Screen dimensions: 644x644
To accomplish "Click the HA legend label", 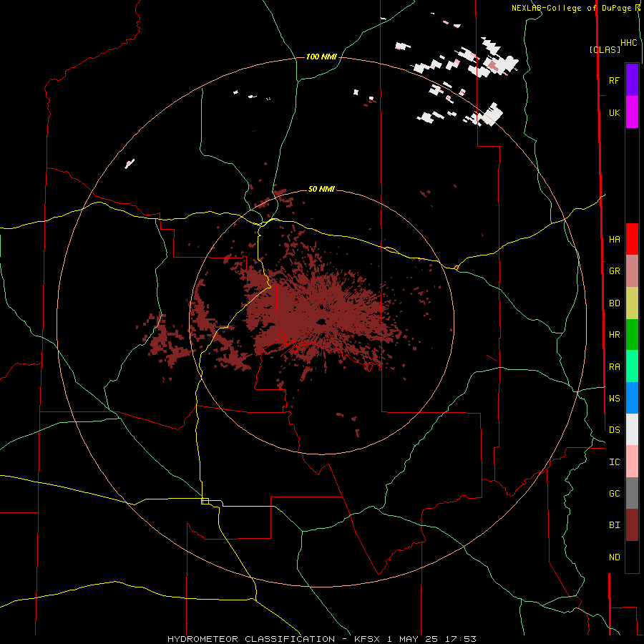I will 615,240.
